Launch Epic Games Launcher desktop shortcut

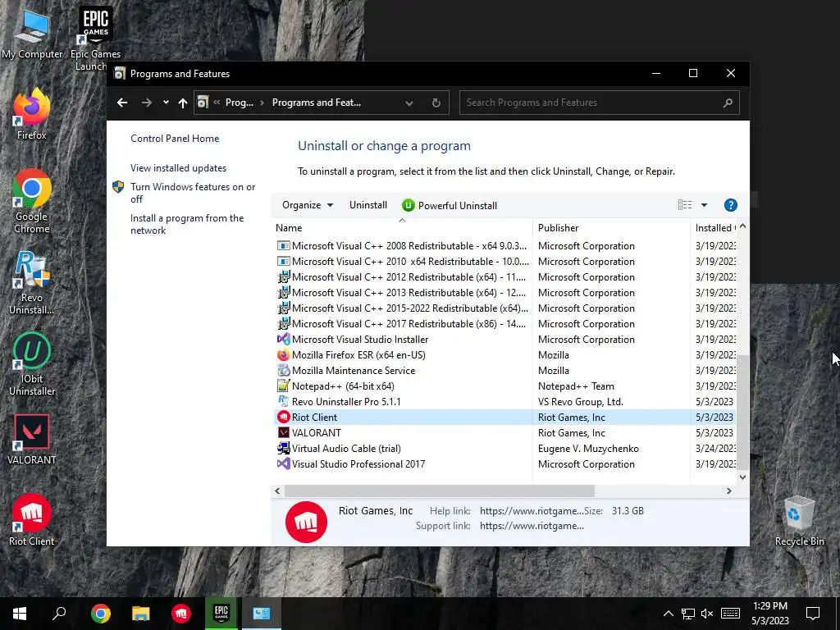click(x=95, y=38)
